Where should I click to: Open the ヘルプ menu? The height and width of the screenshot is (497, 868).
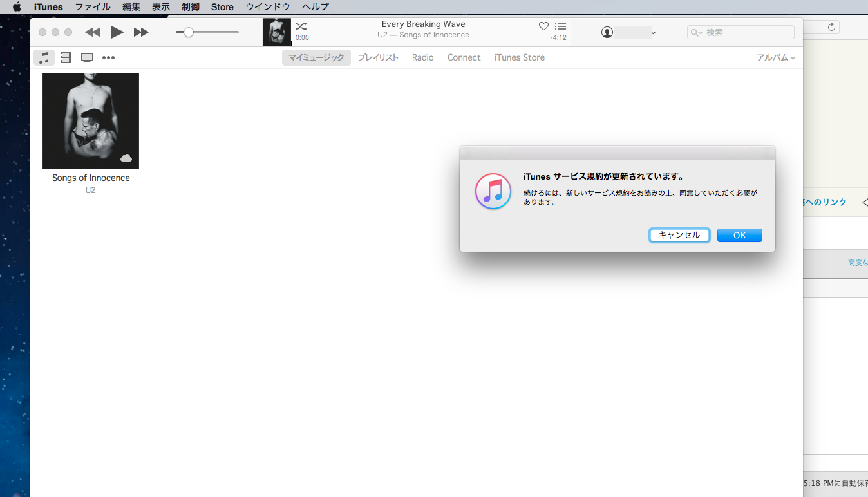(316, 7)
